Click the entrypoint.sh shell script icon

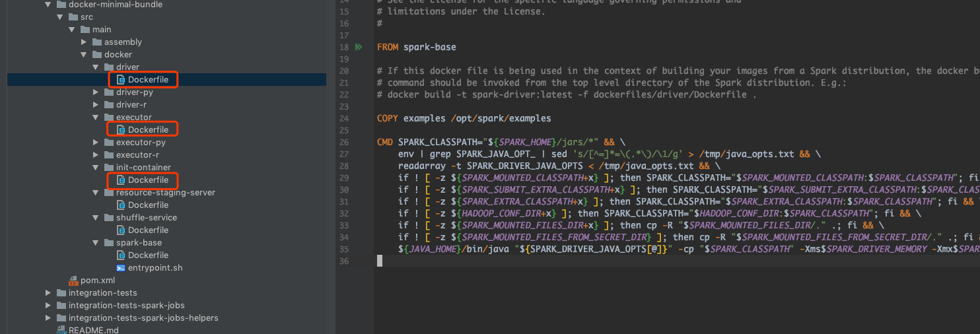coord(121,268)
